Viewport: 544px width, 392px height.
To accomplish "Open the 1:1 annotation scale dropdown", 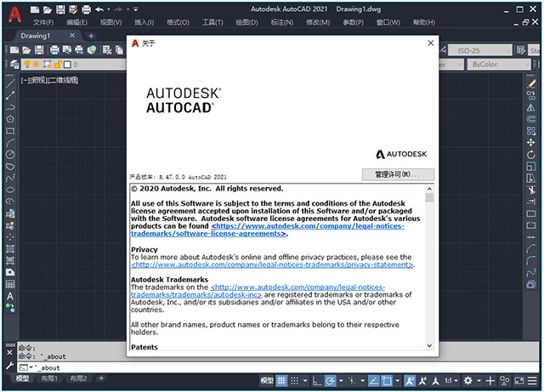I will tap(451, 381).
